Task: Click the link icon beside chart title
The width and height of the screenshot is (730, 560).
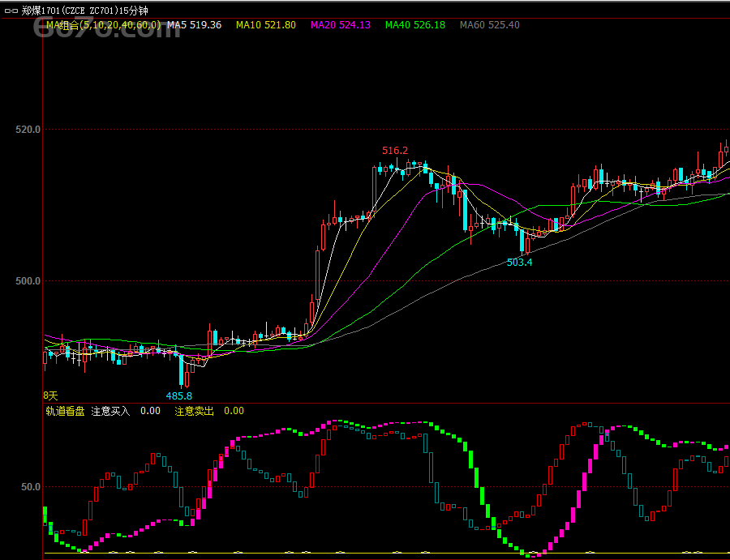Action: tap(11, 11)
